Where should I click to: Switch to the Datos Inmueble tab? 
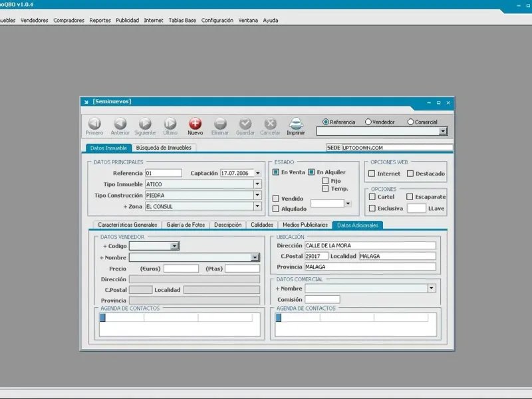[x=108, y=148]
